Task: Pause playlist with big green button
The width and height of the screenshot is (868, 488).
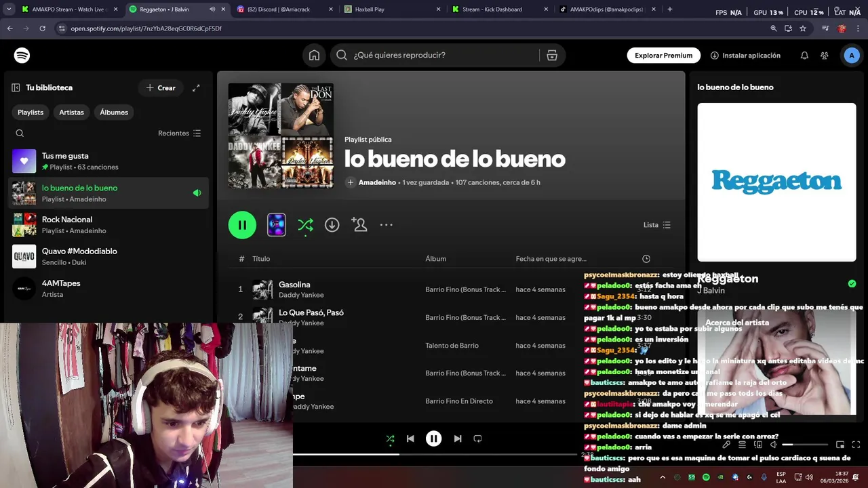Action: tap(242, 225)
